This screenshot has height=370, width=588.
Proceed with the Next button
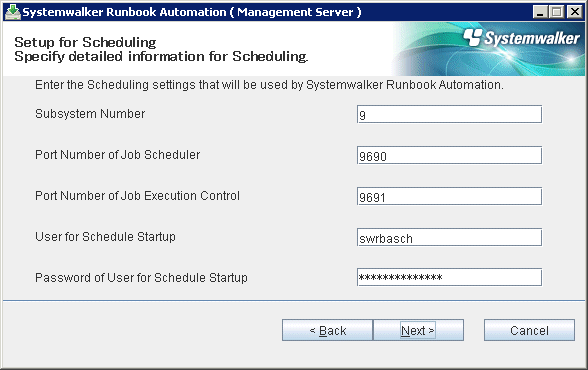(x=418, y=330)
